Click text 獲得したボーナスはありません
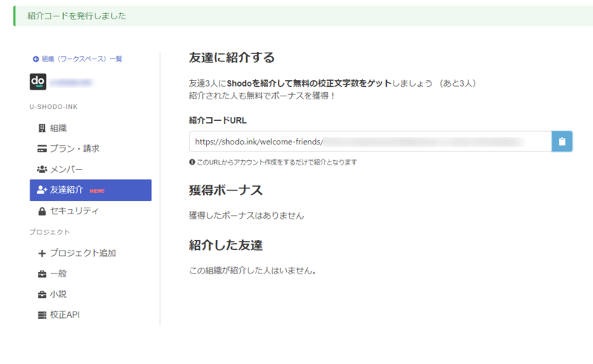The width and height of the screenshot is (593, 364). click(x=246, y=216)
